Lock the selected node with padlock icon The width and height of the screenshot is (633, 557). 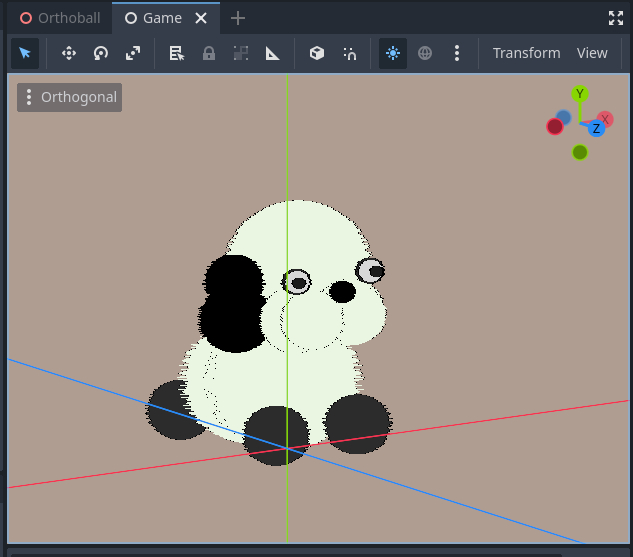pos(209,53)
